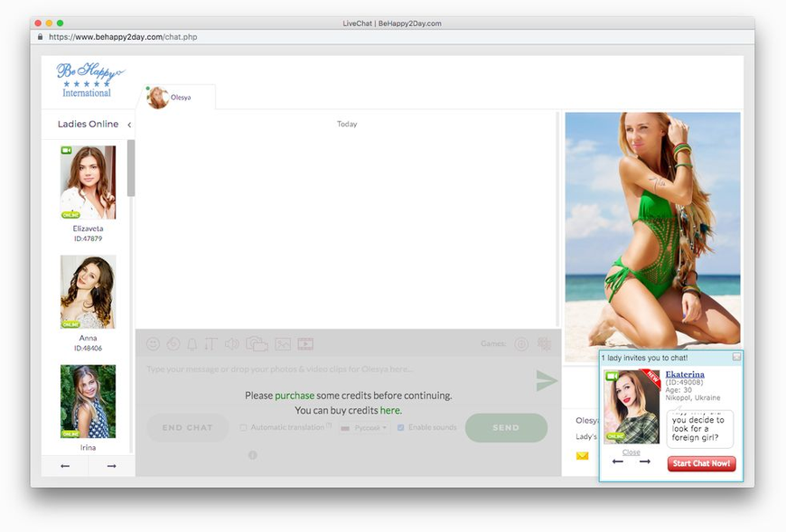Open Elizaveta's profile photo
786x532 pixels.
[x=89, y=182]
